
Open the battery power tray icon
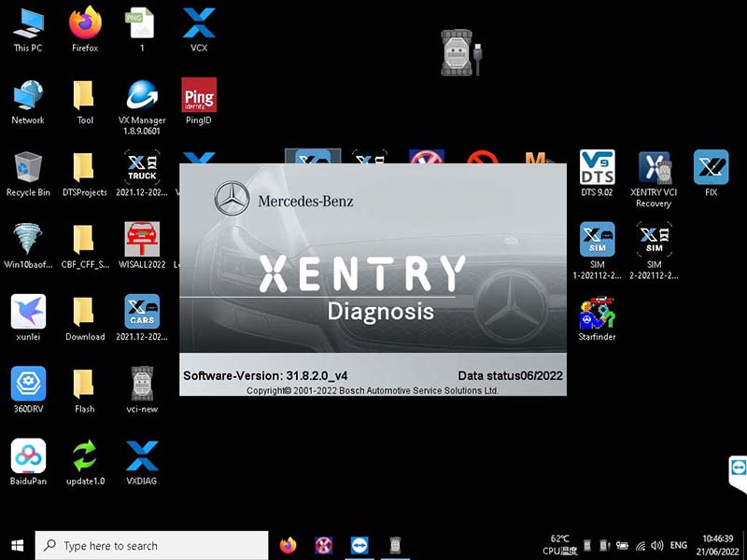click(622, 545)
